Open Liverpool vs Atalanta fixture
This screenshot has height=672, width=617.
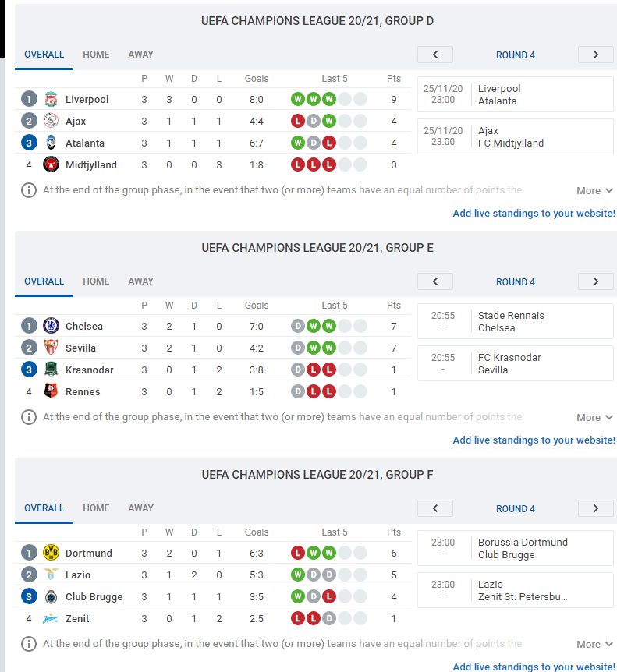tap(516, 94)
